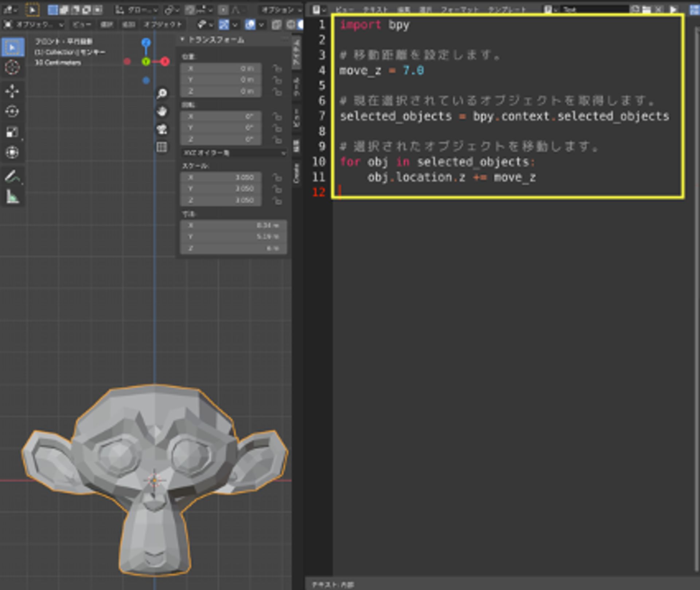Select the Scale tool
Image resolution: width=700 pixels, height=590 pixels.
coord(13,132)
